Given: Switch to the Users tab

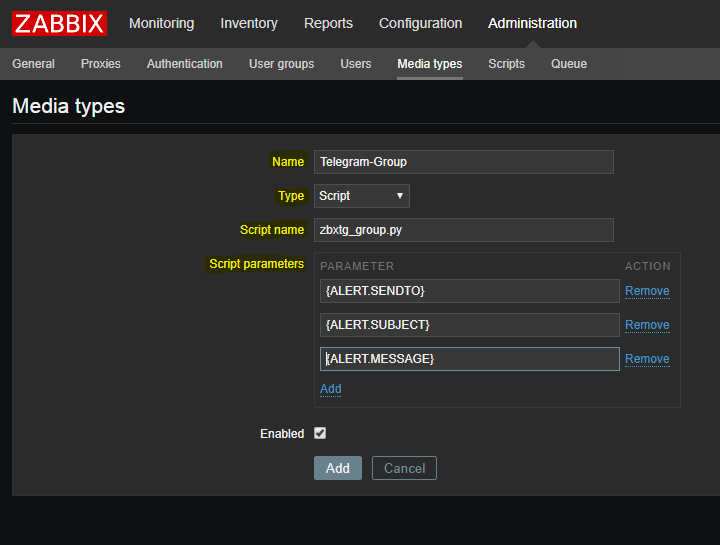Looking at the screenshot, I should pyautogui.click(x=355, y=64).
